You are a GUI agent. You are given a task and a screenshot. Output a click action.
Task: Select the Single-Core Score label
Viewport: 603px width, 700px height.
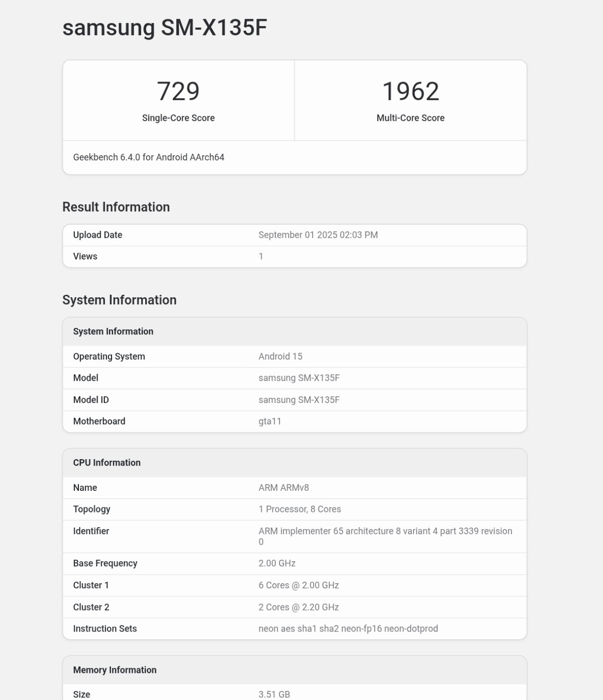tap(178, 118)
